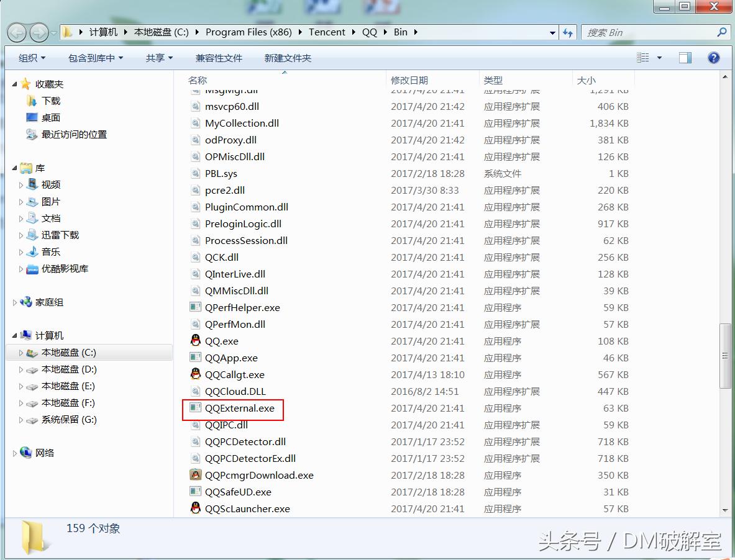Click the Tencent breadcrumb segment
735x560 pixels.
[x=327, y=32]
